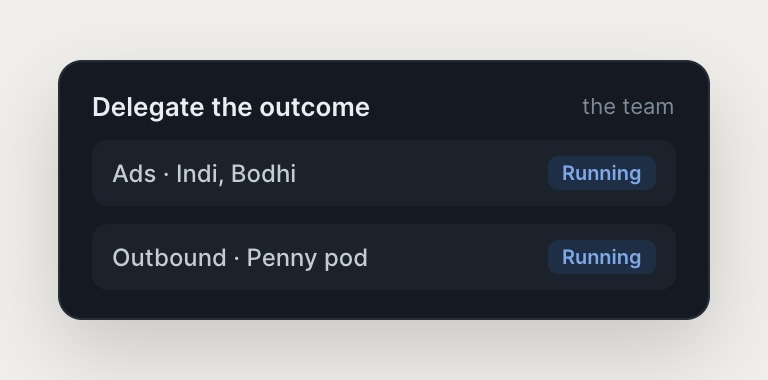Open the Outbound · Penny pod row

click(x=384, y=257)
